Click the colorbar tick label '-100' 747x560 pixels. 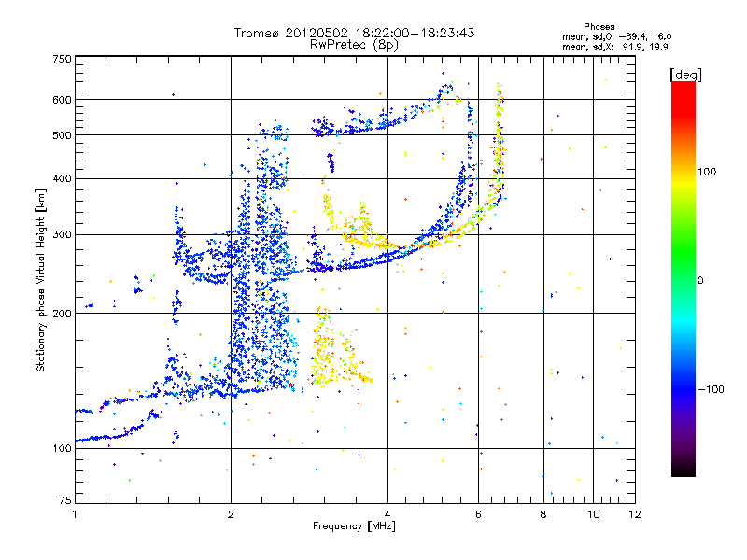[711, 389]
